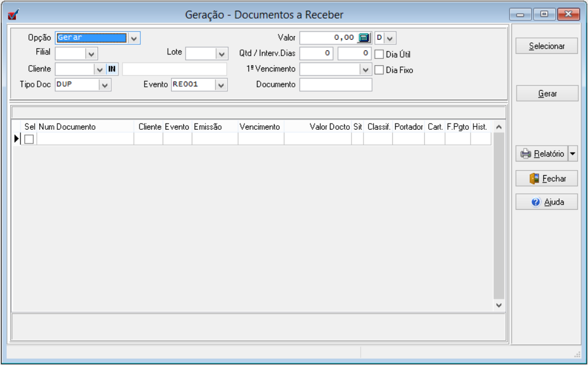The image size is (588, 365).
Task: Expand the arrow beside Relatório button
Action: [572, 154]
